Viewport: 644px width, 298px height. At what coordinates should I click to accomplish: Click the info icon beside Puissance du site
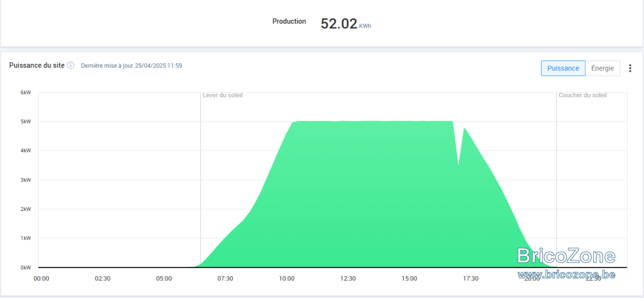(x=71, y=66)
